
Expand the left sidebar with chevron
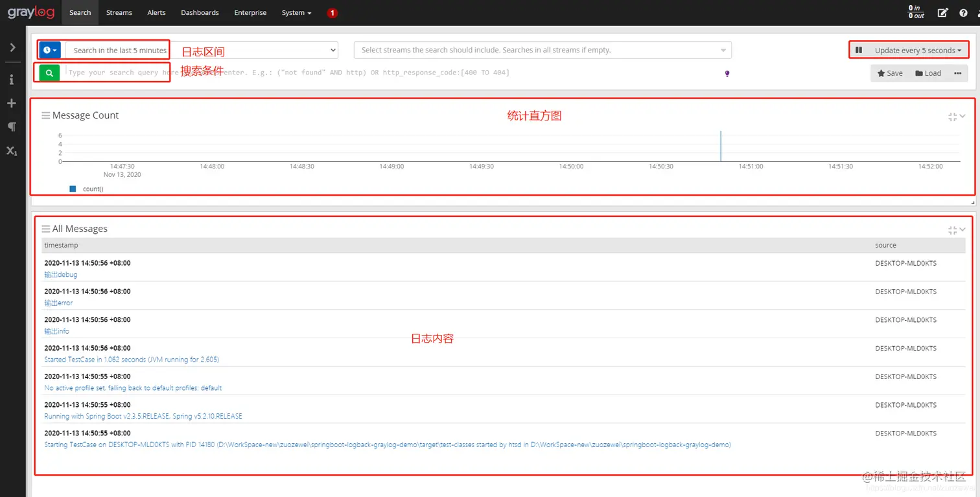[12, 47]
